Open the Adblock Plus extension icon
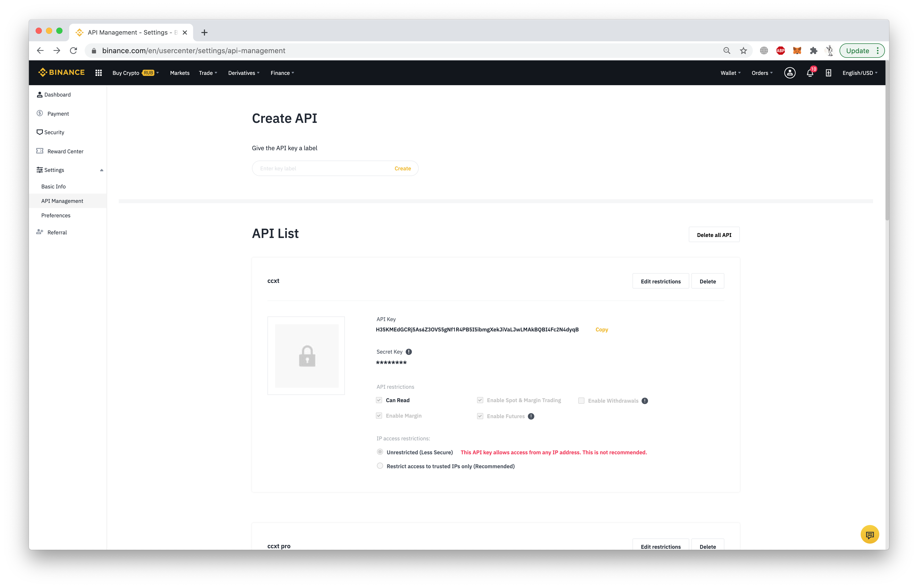Screen dimensions: 918x588 (780, 51)
